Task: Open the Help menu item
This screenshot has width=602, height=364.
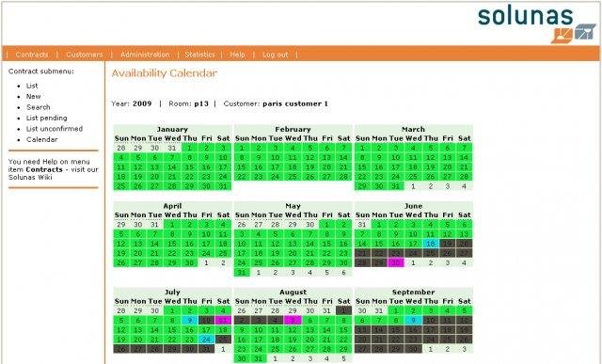Action: [x=237, y=55]
